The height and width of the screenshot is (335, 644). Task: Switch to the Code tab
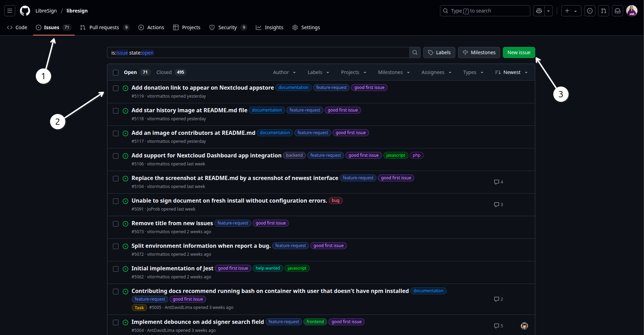(17, 27)
